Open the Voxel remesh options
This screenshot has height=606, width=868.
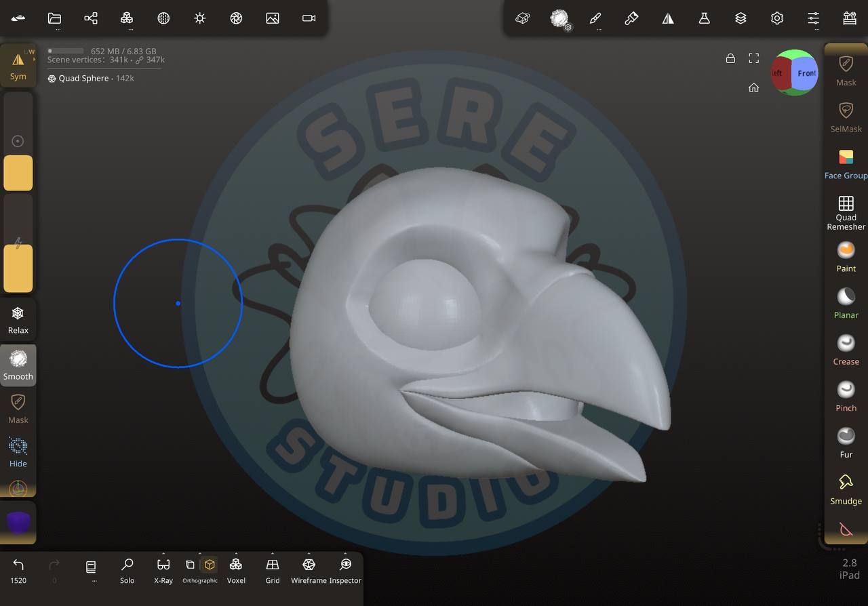(236, 569)
